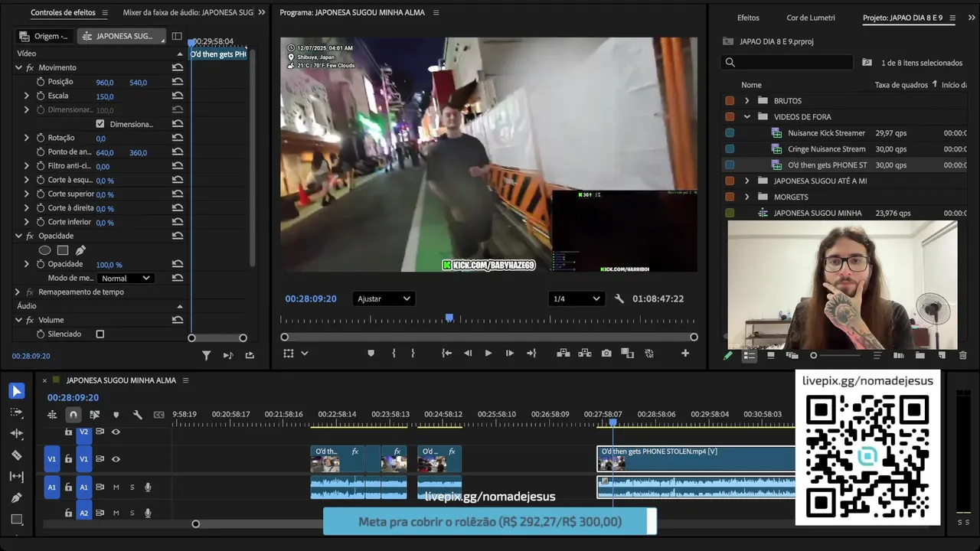Open the audio track mixer tab

coord(188,13)
